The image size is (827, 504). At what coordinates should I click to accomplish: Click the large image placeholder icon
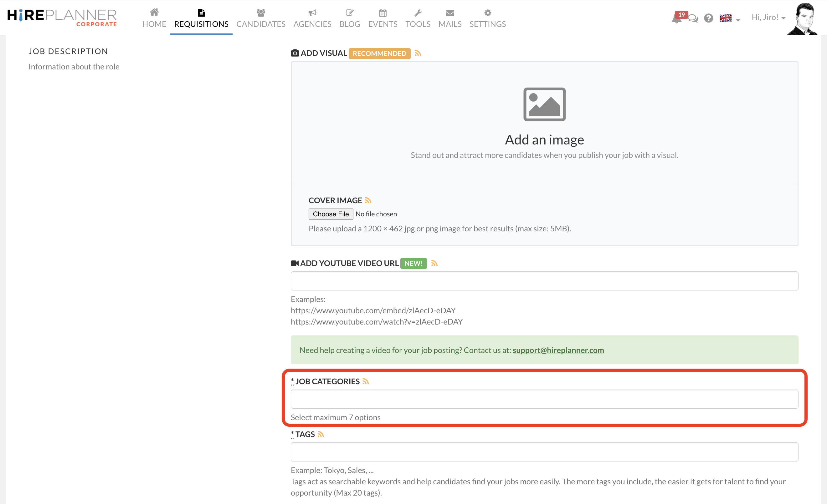(544, 104)
